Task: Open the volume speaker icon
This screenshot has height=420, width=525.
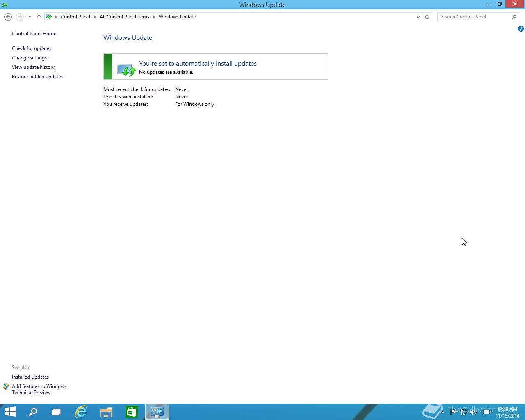Action: coord(473,412)
